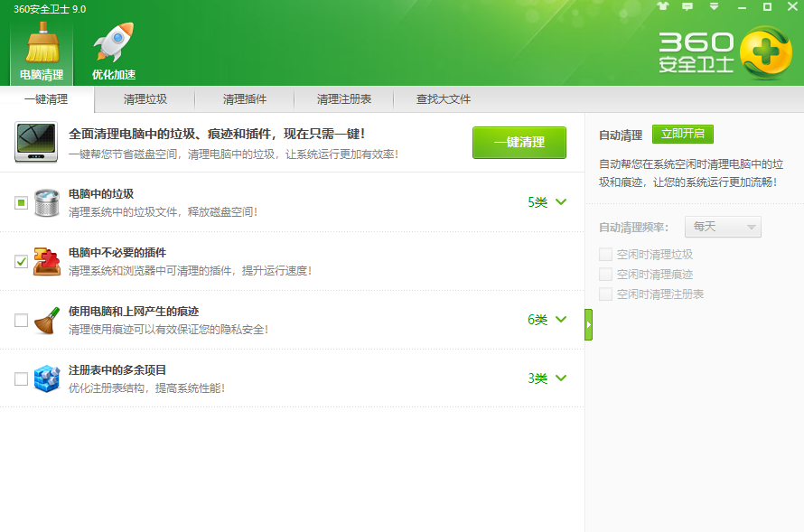Expand the 6类 traces categories chevron

point(561,320)
